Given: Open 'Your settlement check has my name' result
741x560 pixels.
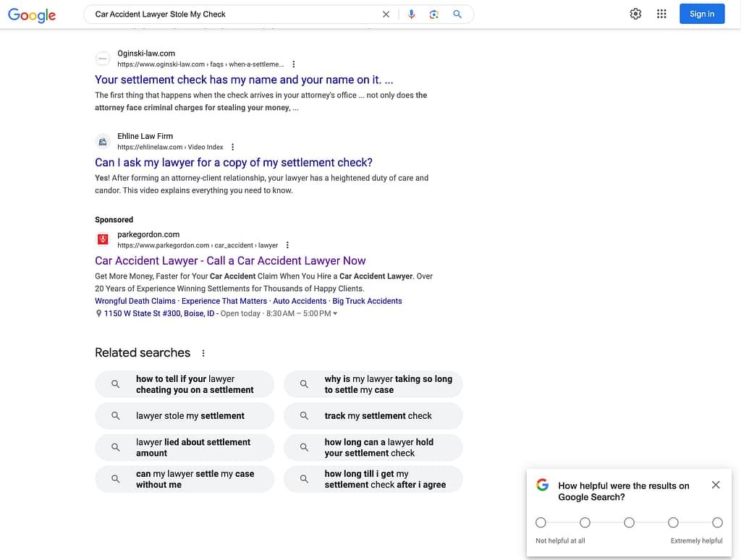Looking at the screenshot, I should click(244, 80).
